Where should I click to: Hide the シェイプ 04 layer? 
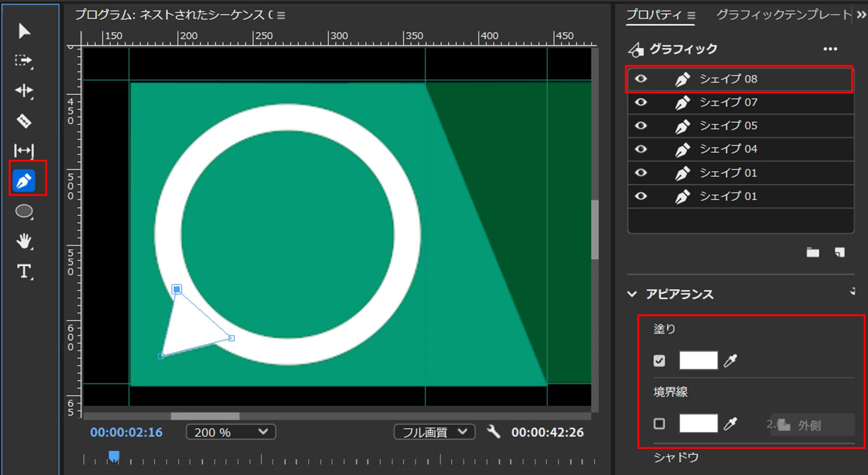[641, 149]
